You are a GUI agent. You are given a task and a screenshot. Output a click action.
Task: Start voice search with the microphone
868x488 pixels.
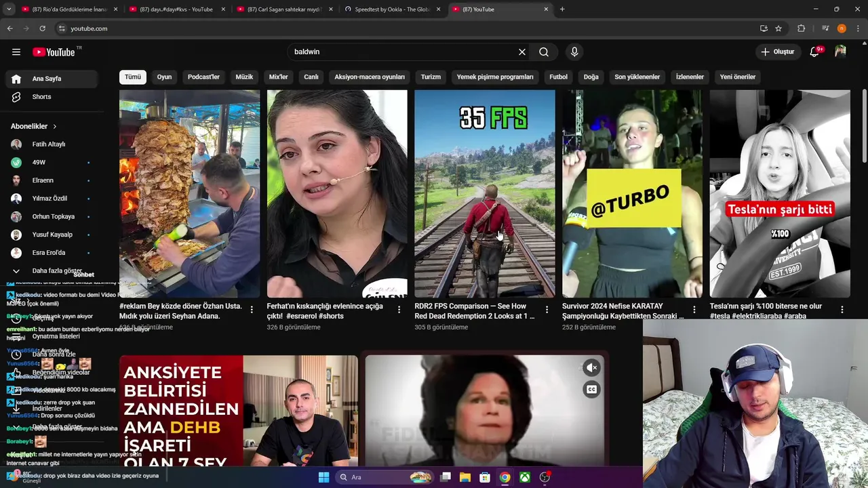tap(574, 52)
